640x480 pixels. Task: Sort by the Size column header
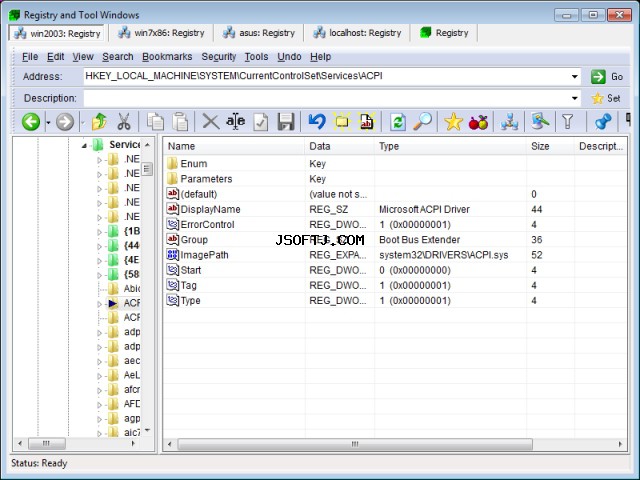(x=550, y=146)
